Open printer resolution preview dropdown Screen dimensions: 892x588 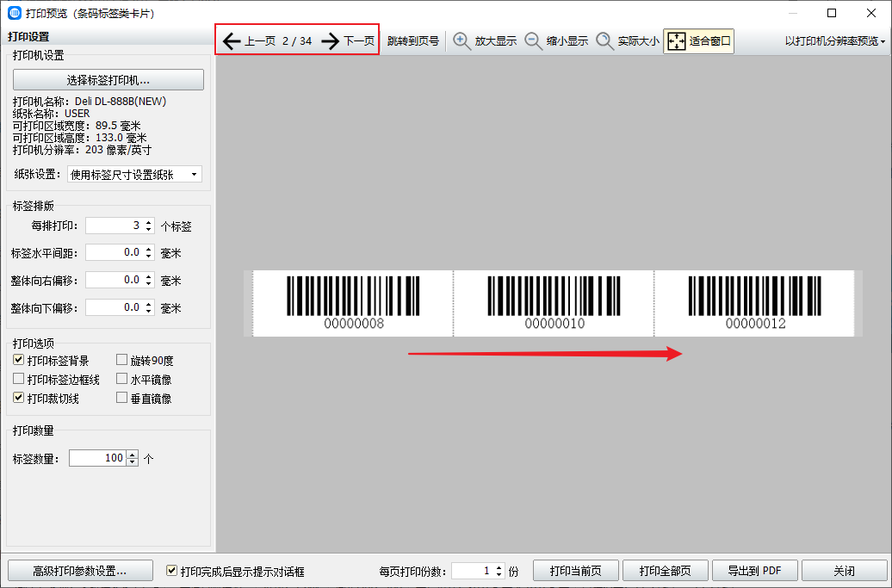834,41
